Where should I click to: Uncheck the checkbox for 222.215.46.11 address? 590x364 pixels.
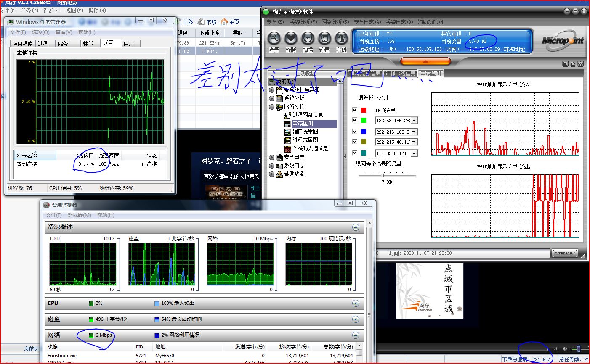pyautogui.click(x=355, y=142)
